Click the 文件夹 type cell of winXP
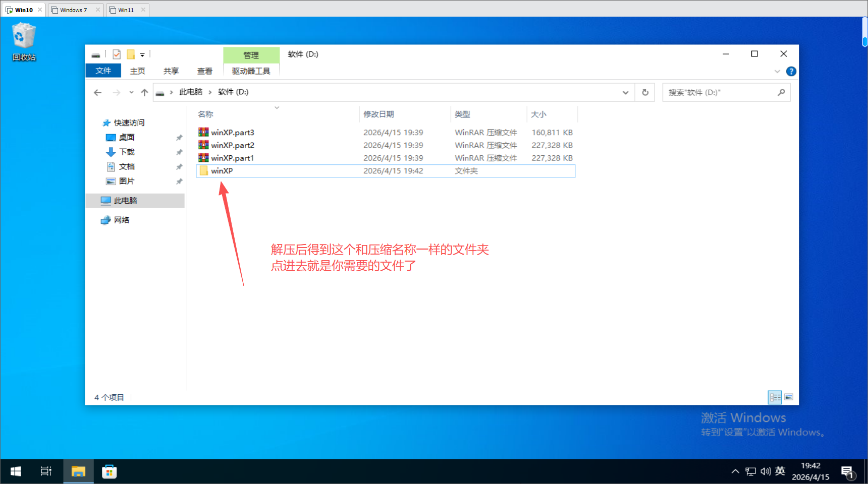Screen dimensions: 868x484 coord(466,171)
